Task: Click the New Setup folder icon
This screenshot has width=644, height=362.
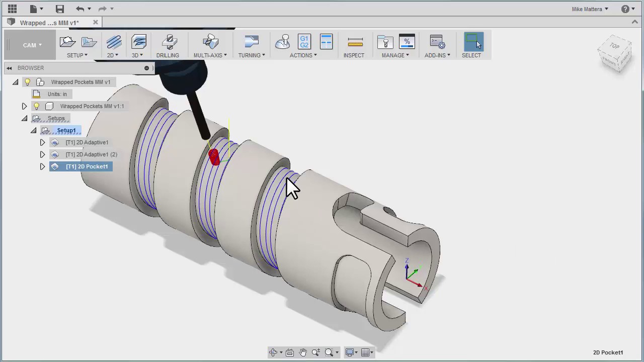Action: (x=67, y=42)
